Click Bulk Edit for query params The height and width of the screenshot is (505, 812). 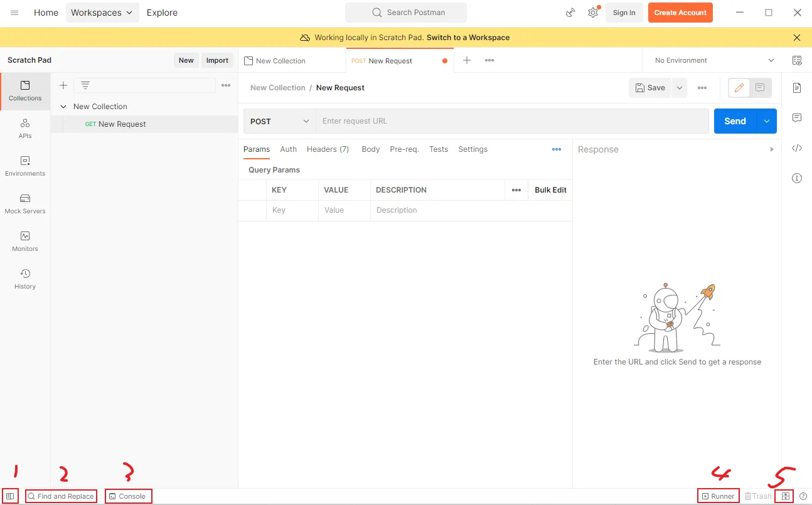550,190
